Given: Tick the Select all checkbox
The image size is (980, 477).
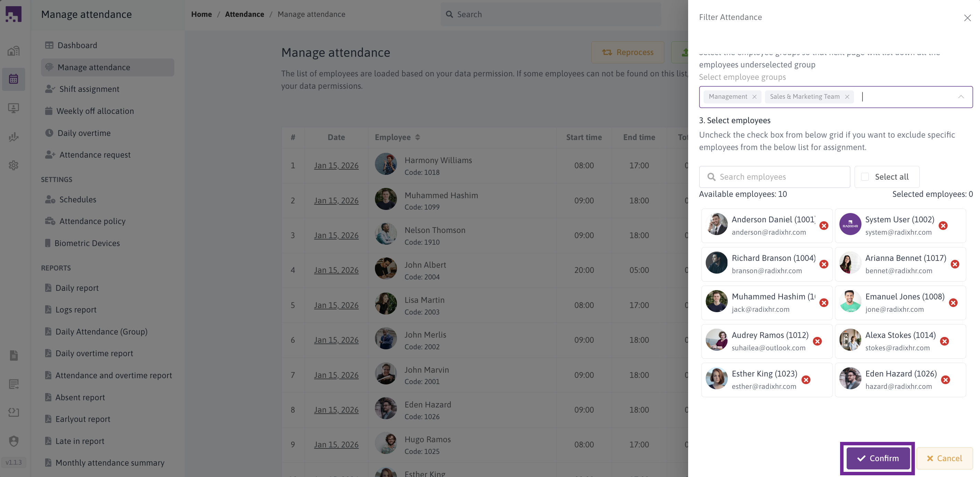Looking at the screenshot, I should pyautogui.click(x=865, y=177).
